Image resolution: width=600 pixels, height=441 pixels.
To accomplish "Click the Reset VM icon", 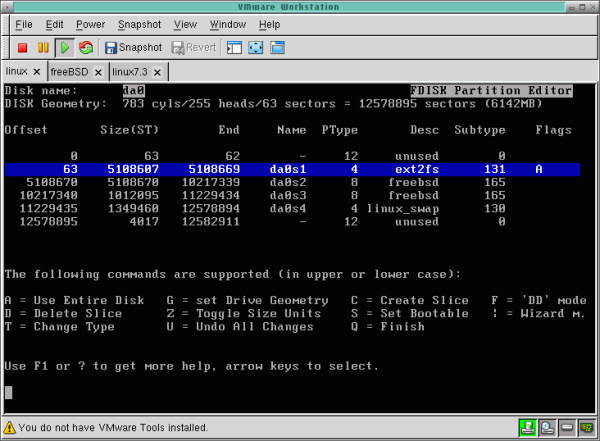I will [x=86, y=47].
